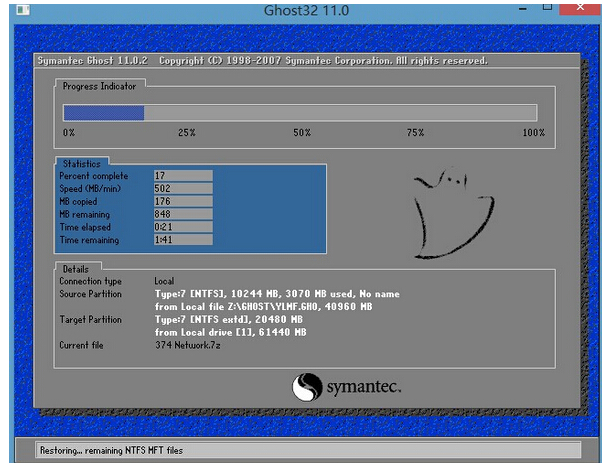
Task: Click the 100% label under progress bar
Action: (x=533, y=133)
